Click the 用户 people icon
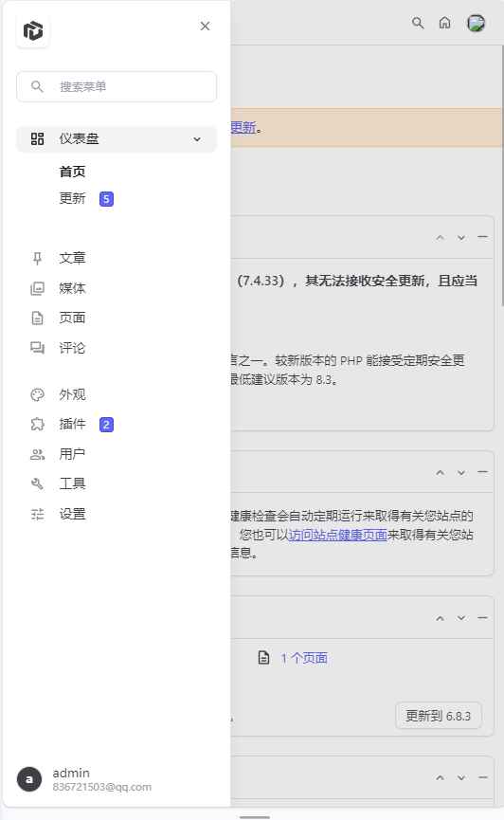Screen dimensions: 504x820 click(x=37, y=454)
